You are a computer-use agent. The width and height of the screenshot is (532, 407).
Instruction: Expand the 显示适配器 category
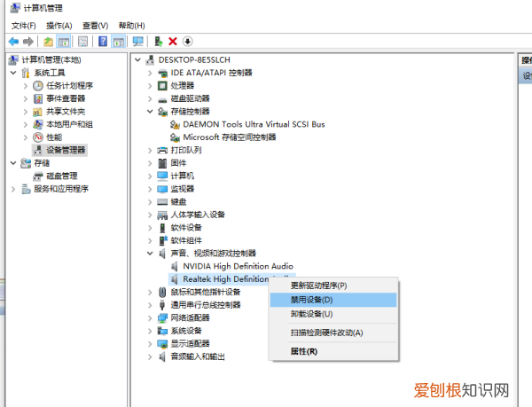point(150,343)
